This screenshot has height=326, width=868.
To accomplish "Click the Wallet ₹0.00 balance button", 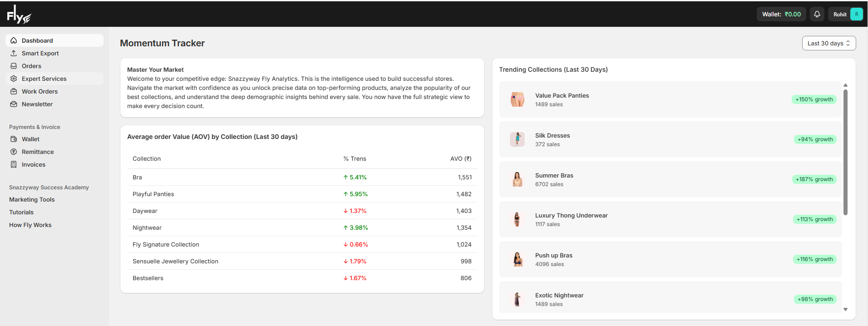I will (x=781, y=14).
